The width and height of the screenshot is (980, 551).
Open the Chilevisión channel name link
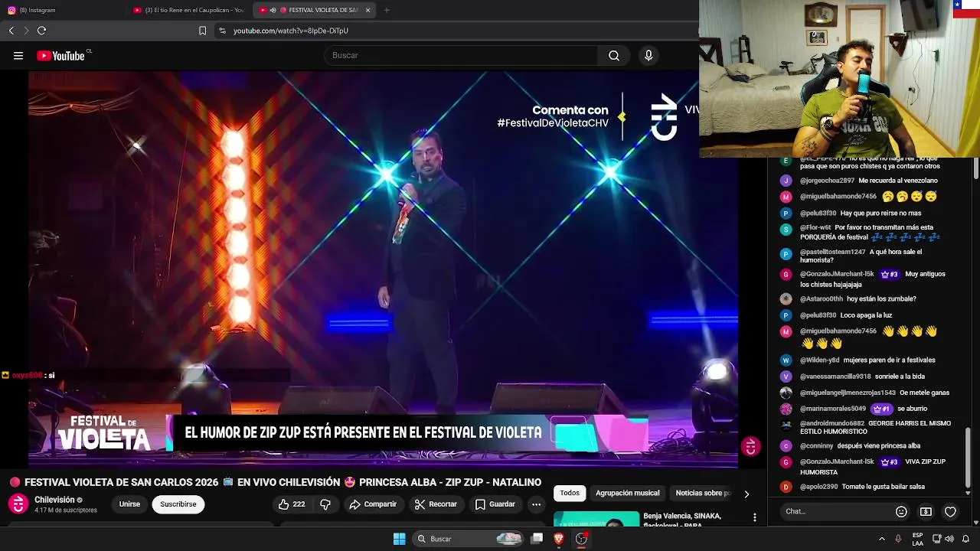click(x=54, y=500)
